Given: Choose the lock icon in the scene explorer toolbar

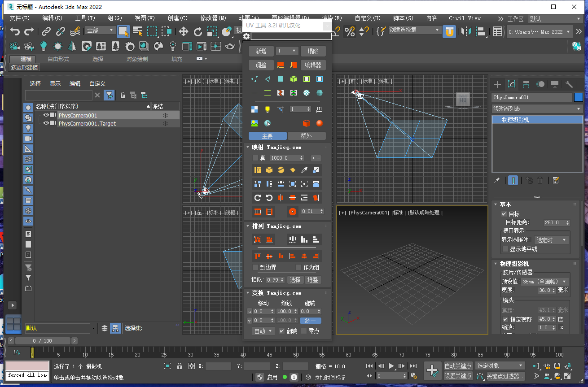Looking at the screenshot, I should click(x=123, y=95).
